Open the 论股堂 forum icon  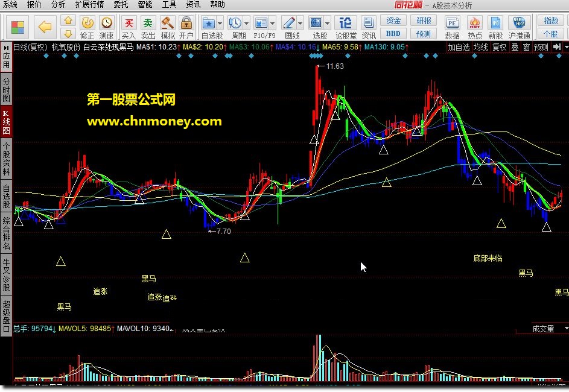346,28
